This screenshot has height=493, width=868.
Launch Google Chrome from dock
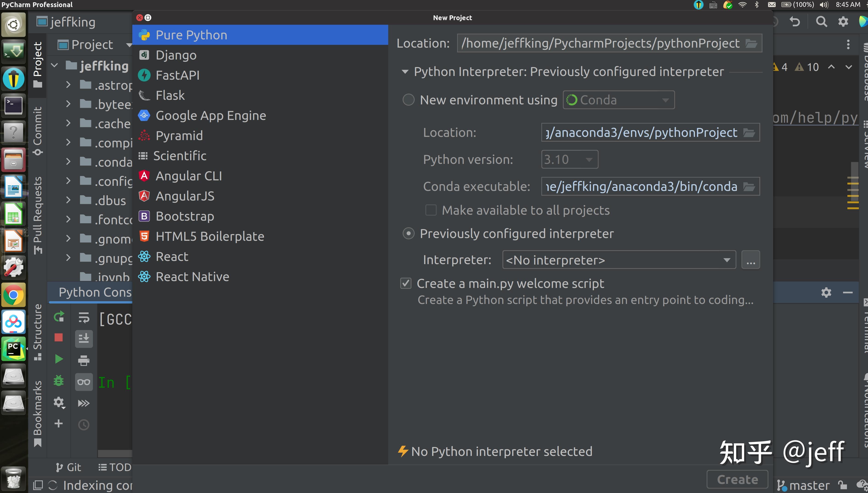coord(14,295)
